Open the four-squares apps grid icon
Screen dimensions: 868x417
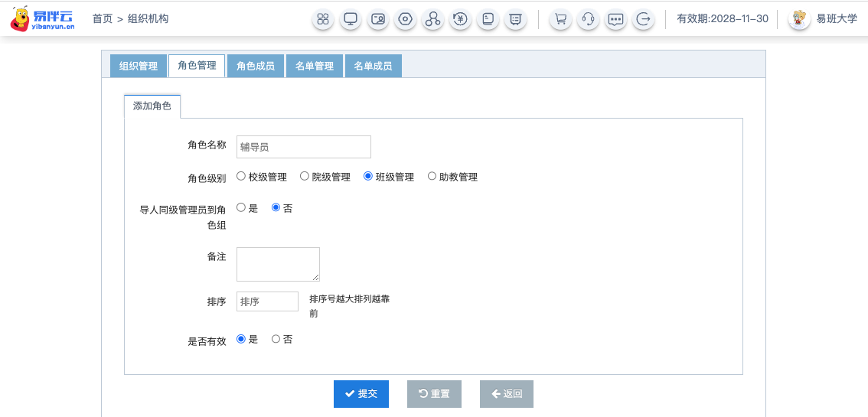323,19
